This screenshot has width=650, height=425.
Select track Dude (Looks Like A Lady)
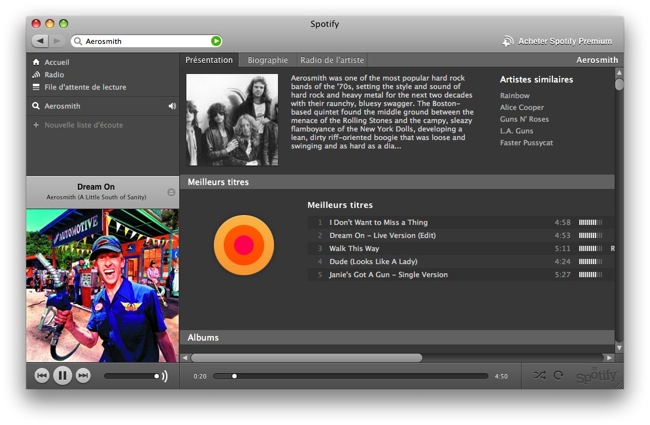(x=460, y=261)
